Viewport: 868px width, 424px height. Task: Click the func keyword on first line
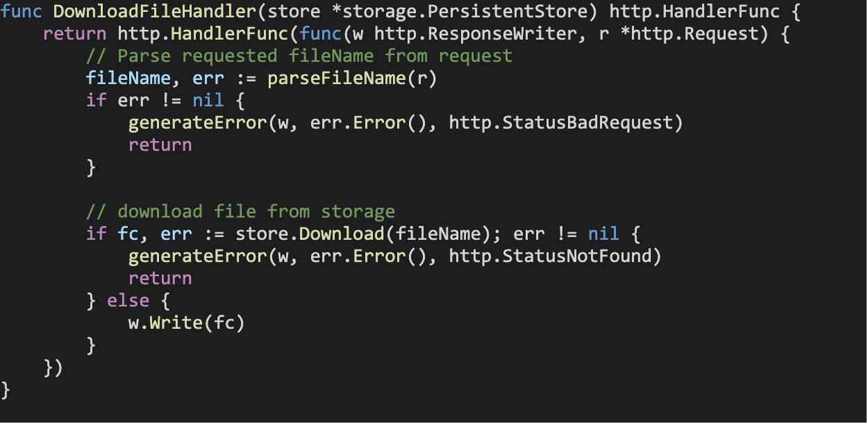click(22, 12)
